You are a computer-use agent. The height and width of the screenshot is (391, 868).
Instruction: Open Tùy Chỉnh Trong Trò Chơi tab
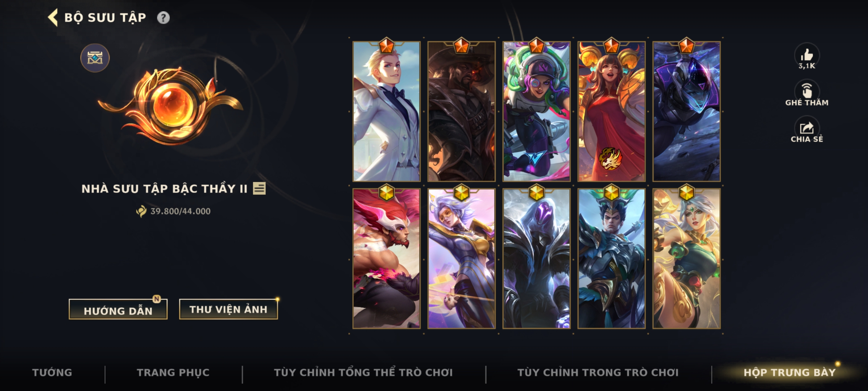click(598, 373)
